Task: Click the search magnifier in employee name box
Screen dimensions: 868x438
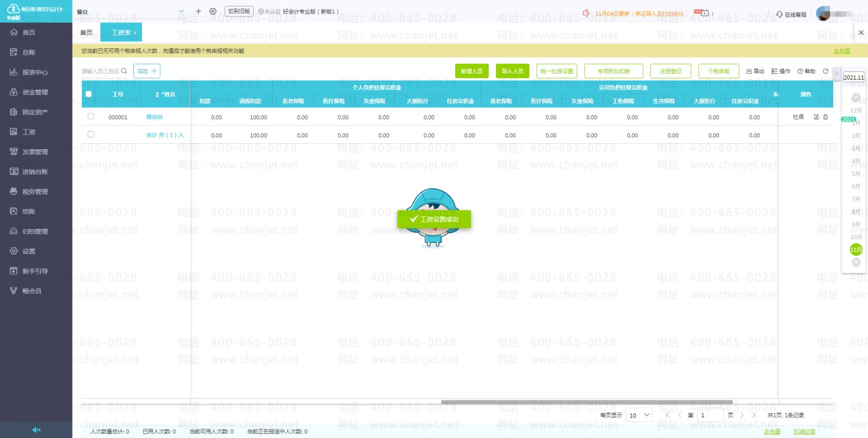Action: click(x=124, y=71)
